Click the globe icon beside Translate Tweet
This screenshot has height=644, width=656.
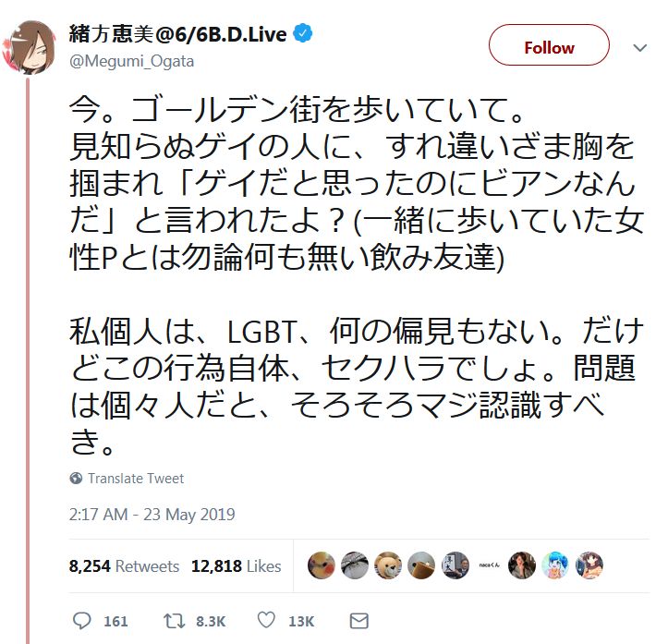[76, 479]
